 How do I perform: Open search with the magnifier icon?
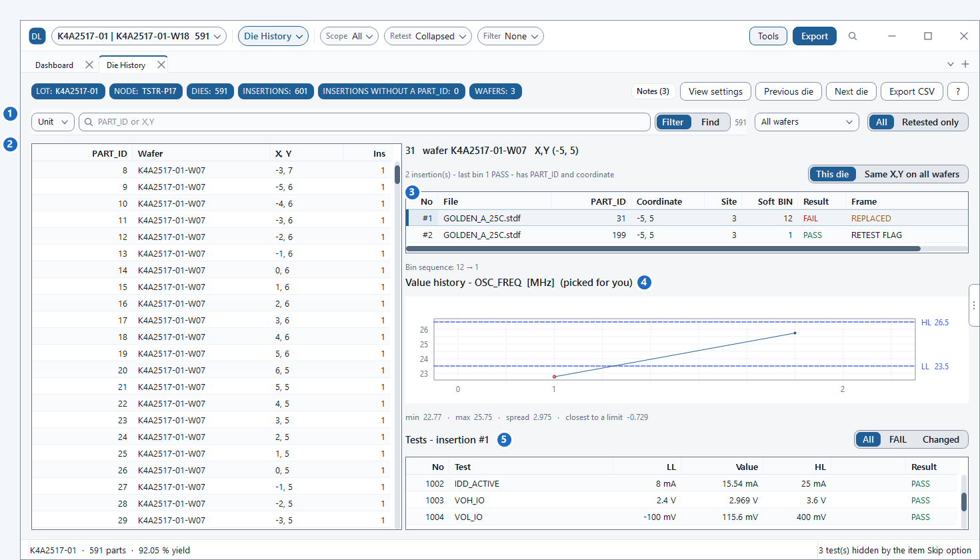pyautogui.click(x=853, y=36)
